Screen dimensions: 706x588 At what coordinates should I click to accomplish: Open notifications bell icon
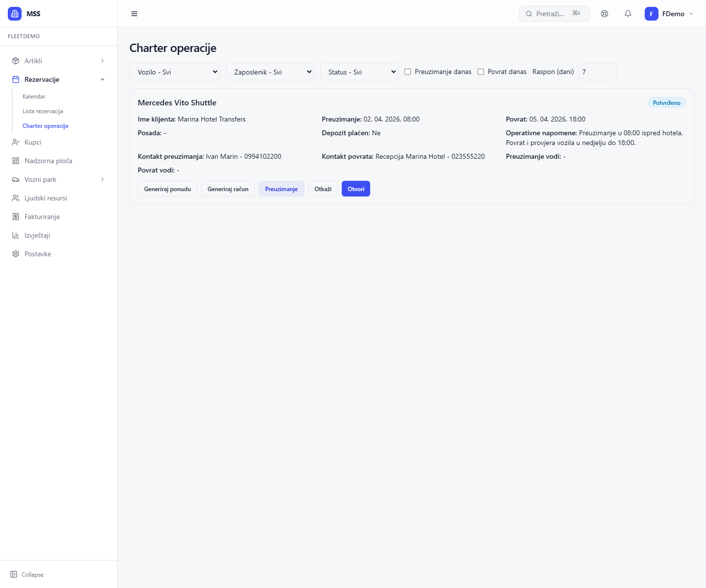[628, 14]
